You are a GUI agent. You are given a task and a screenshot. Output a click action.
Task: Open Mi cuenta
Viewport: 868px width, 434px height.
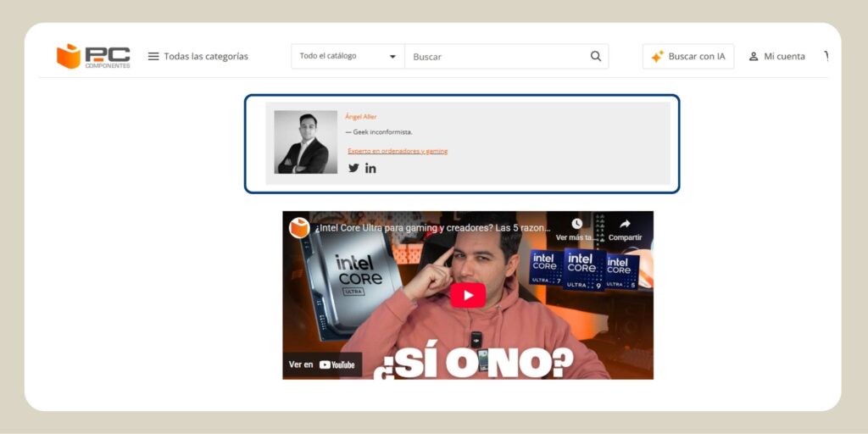(776, 57)
